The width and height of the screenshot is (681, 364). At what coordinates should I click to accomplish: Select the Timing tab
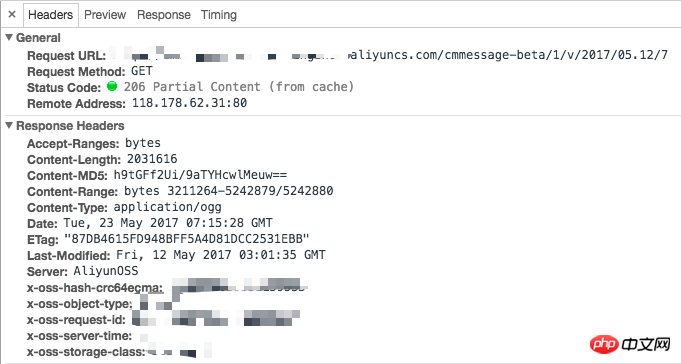(x=218, y=15)
